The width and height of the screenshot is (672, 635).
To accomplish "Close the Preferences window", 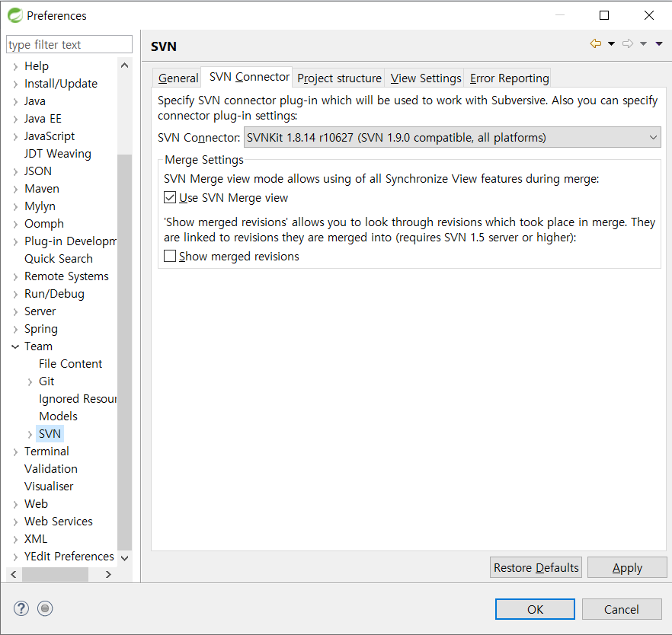I will (x=649, y=15).
